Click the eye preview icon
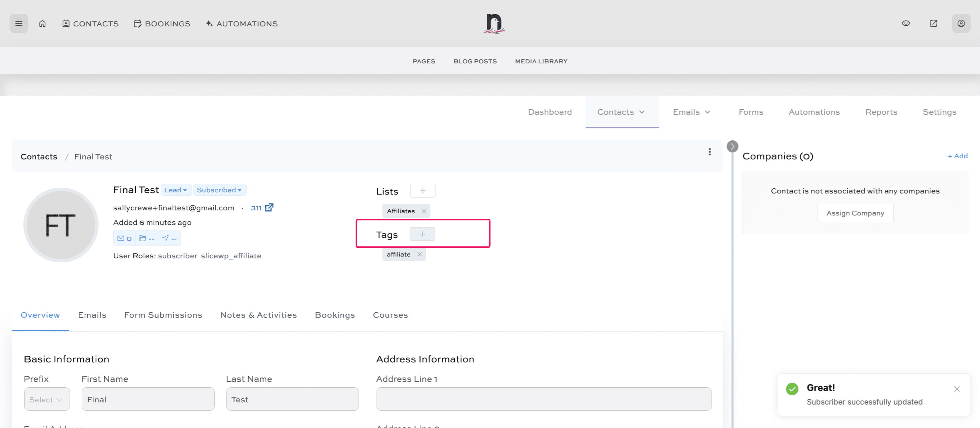The width and height of the screenshot is (980, 428). point(906,23)
